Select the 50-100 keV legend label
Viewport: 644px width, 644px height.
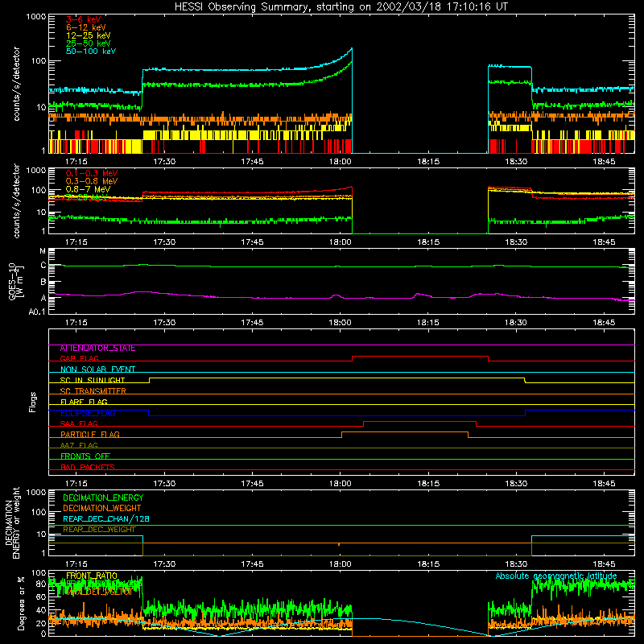coord(91,52)
